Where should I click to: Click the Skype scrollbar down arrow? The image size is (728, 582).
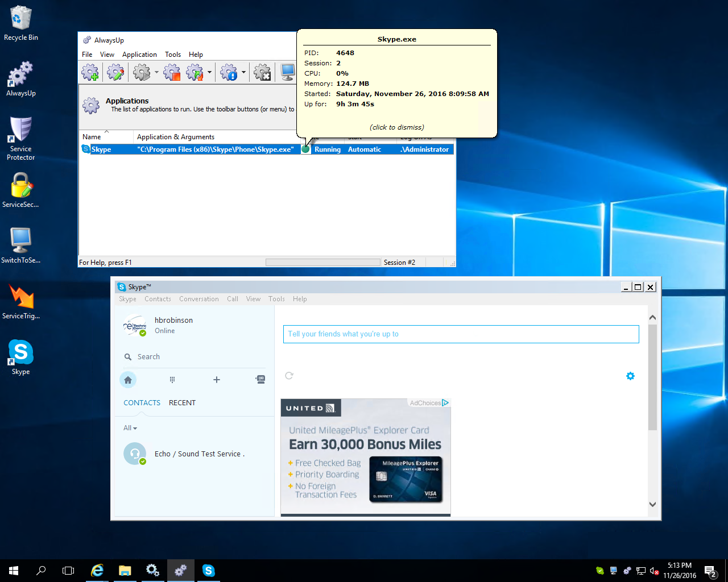[652, 504]
